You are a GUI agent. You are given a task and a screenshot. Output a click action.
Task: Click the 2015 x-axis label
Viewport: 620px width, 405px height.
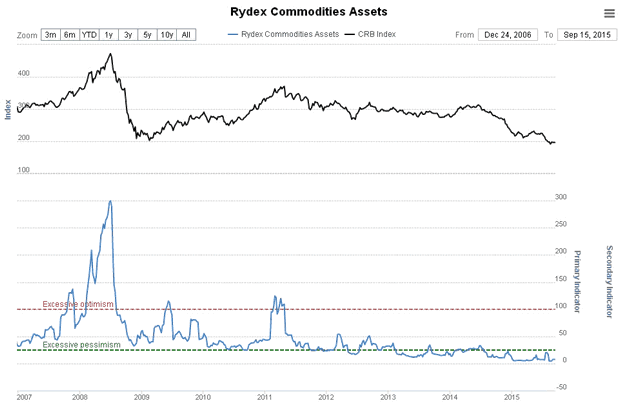coord(512,397)
